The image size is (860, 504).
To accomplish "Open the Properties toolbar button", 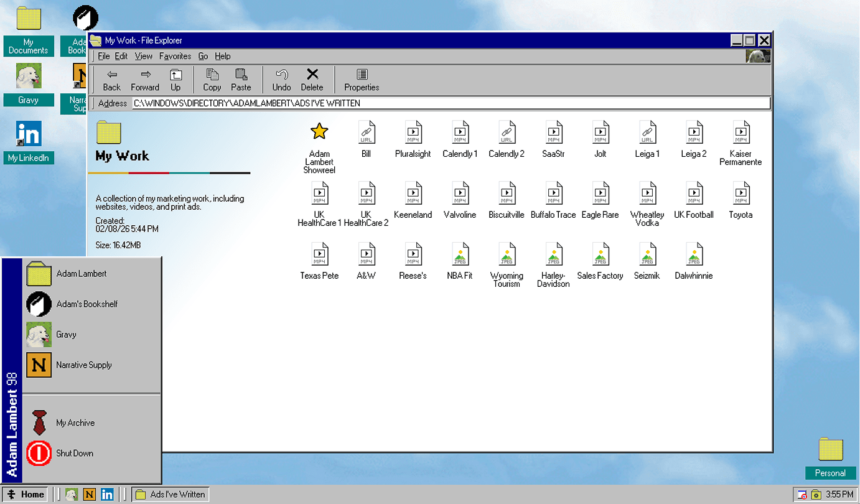I will tap(362, 80).
